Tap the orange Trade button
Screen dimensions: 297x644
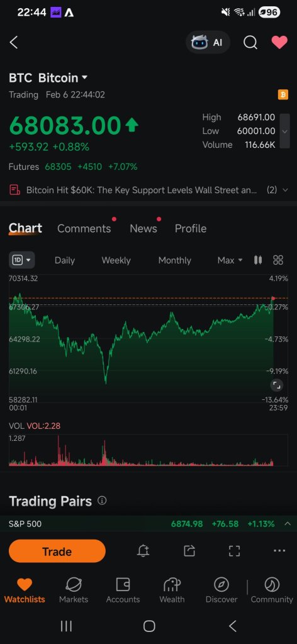pyautogui.click(x=57, y=551)
